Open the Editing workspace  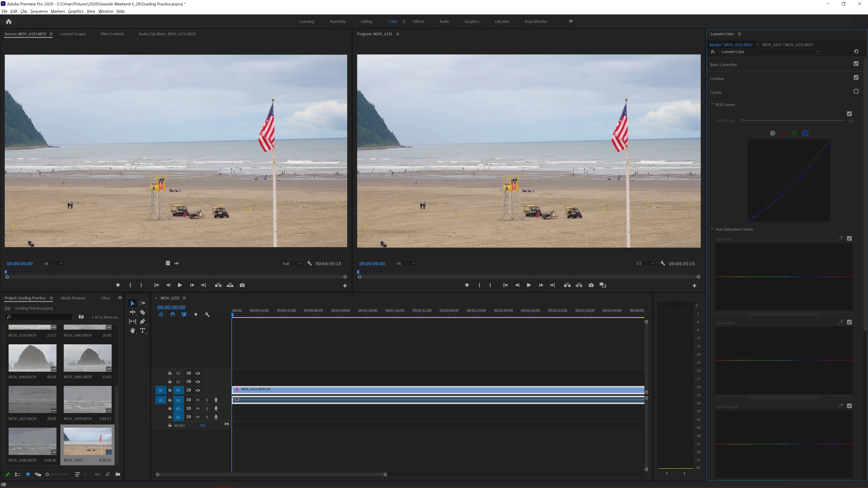(x=366, y=21)
